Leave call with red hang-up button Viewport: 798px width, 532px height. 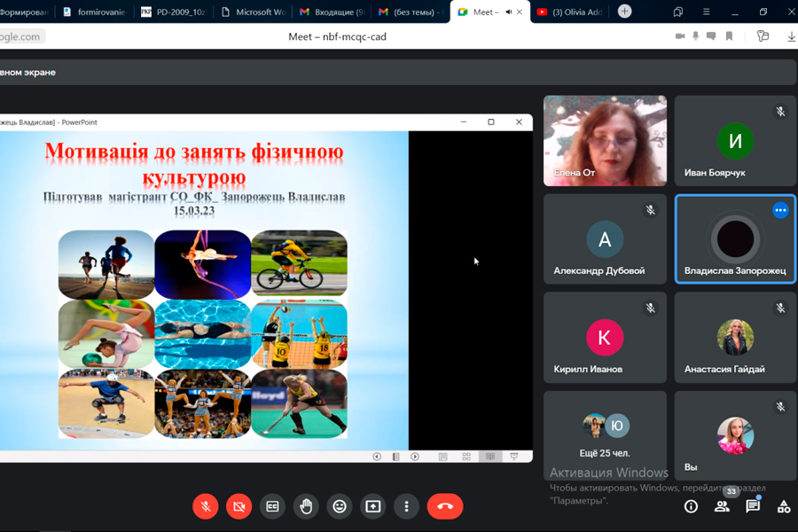(445, 506)
